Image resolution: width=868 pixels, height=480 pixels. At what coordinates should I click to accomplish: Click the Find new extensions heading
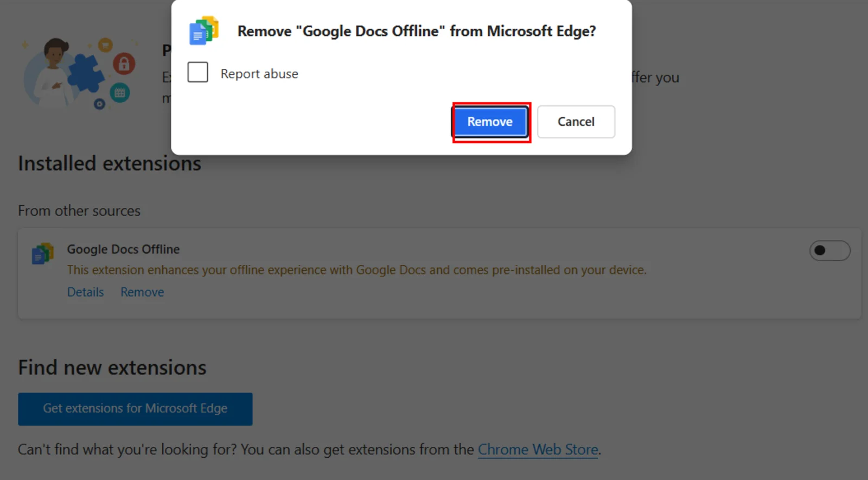point(112,368)
